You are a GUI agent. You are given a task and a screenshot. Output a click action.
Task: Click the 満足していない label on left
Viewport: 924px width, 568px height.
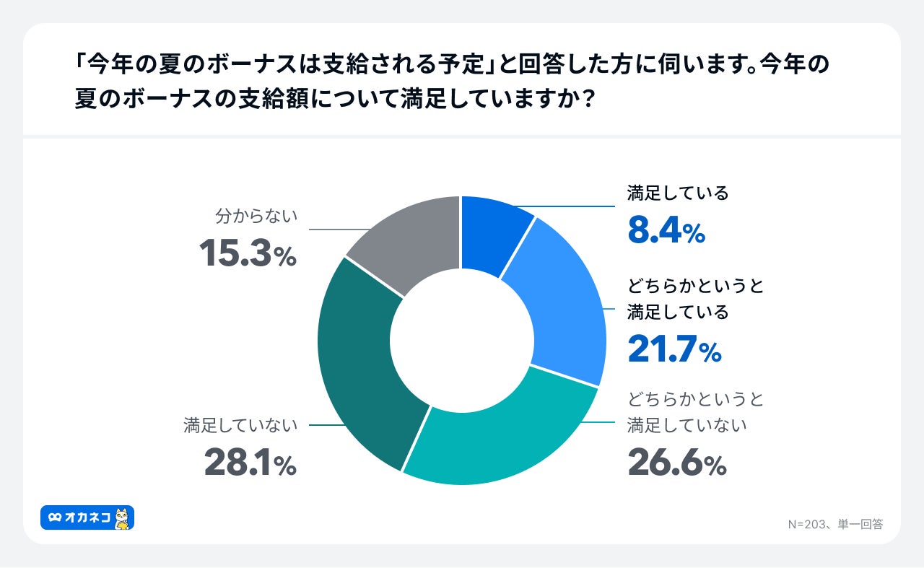(x=240, y=425)
